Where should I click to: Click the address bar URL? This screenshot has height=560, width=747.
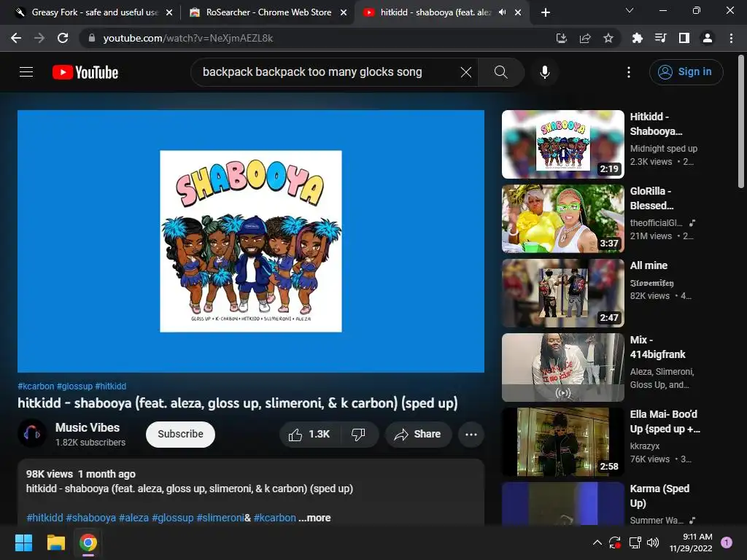coord(188,38)
